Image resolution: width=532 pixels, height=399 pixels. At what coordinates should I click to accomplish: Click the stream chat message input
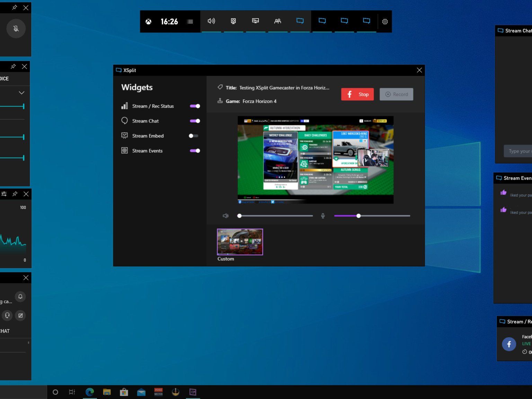point(518,151)
